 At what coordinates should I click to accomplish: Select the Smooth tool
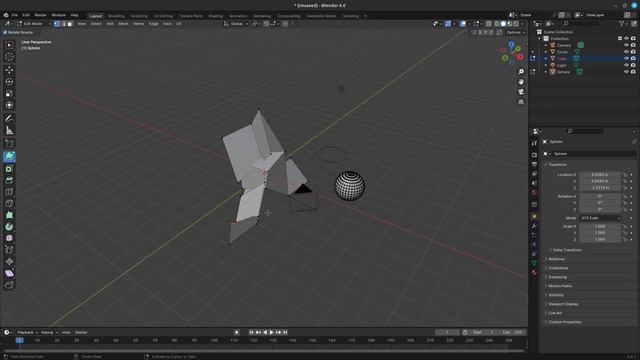tap(9, 238)
